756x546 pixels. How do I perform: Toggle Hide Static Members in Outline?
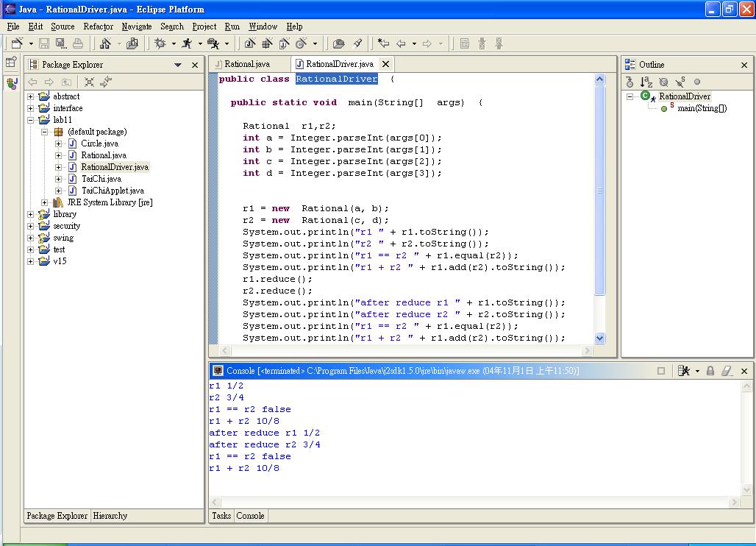click(680, 82)
